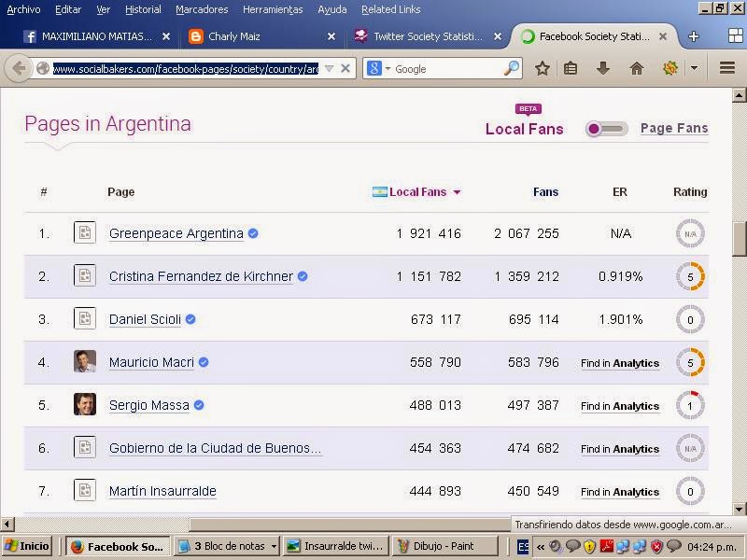Screen dimensions: 747x560
Task: Open the bookmarks list icon
Action: point(571,68)
